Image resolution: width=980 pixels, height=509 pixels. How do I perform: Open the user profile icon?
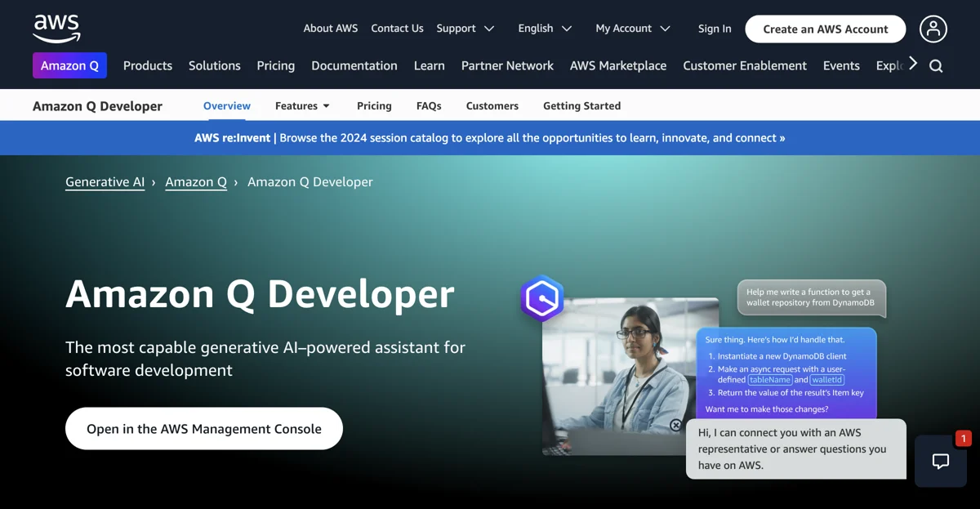(x=933, y=29)
